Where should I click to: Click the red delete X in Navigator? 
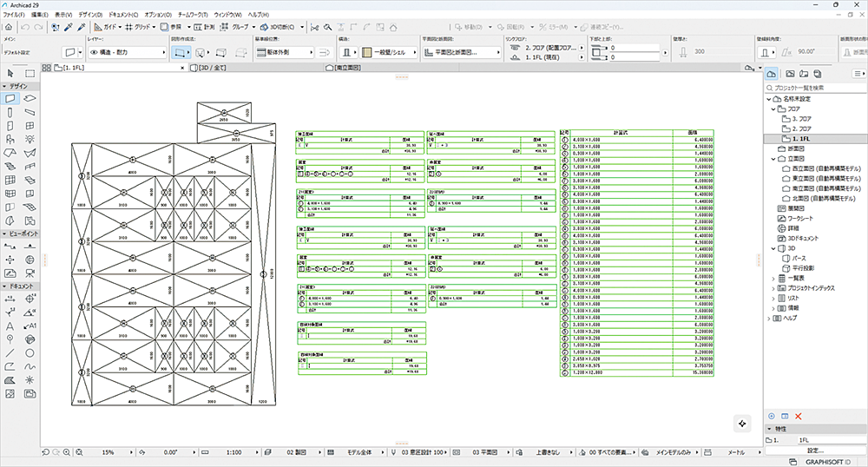click(x=799, y=417)
